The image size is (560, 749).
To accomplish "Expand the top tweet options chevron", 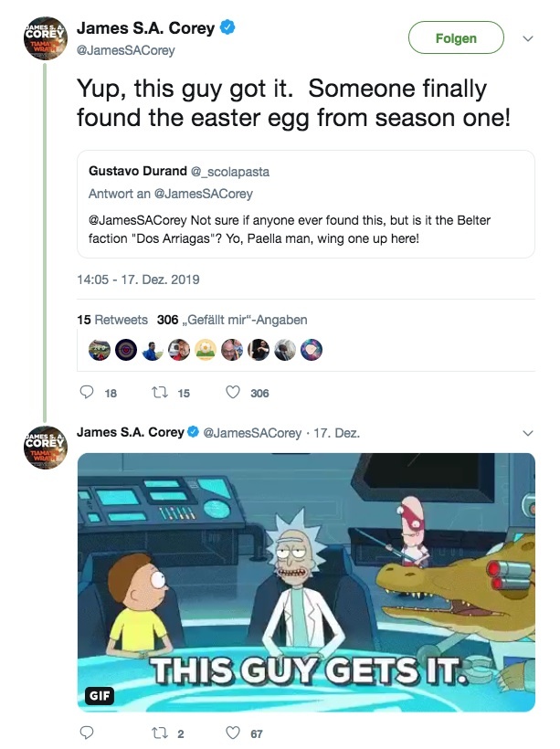I will click(527, 39).
